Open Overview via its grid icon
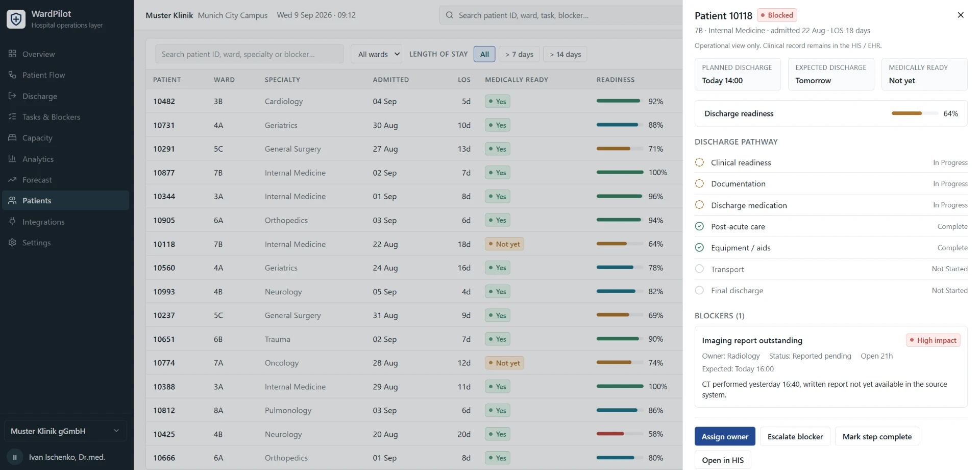The width and height of the screenshot is (980, 470). (12, 54)
